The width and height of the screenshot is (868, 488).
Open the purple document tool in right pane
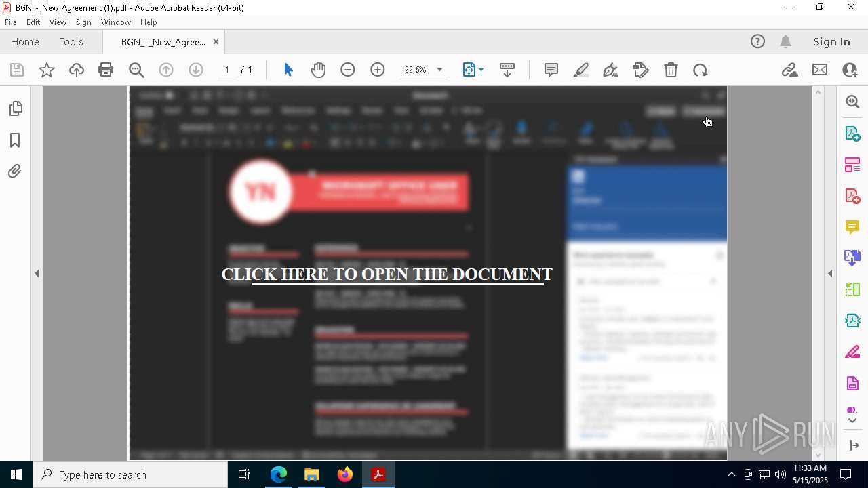[x=852, y=384]
